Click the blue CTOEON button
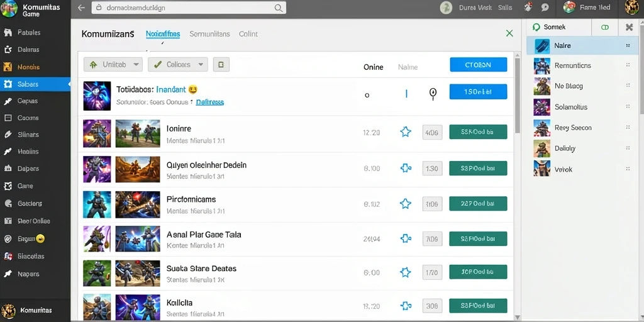The image size is (644, 322). 479,65
